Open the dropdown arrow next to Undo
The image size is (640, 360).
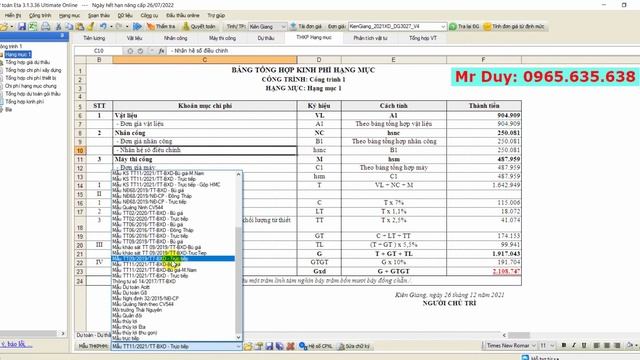click(111, 27)
